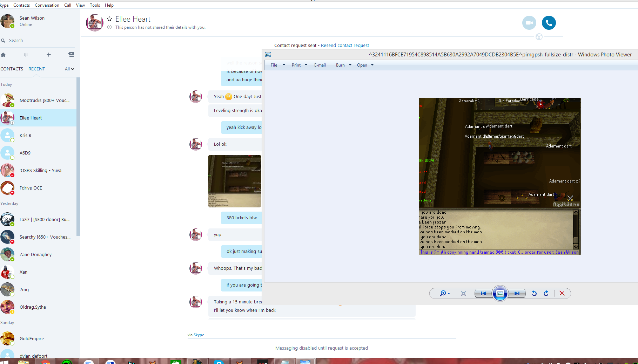Open the Skype dial pad

(26, 55)
